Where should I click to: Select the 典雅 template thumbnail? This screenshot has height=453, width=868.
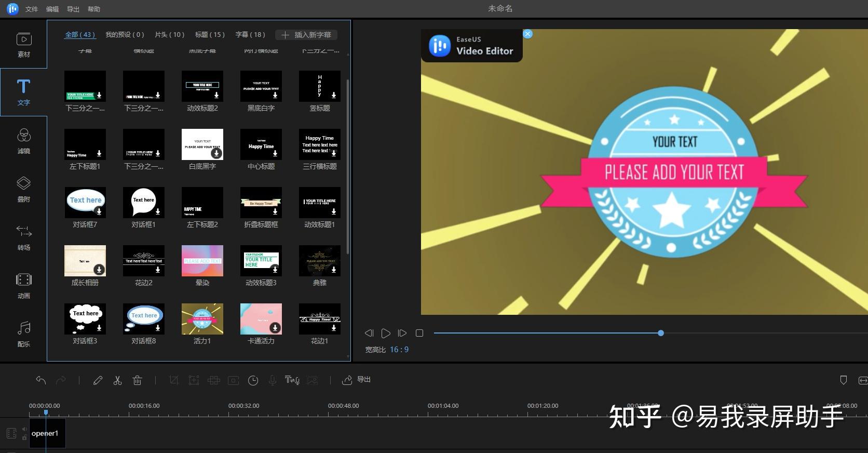[320, 261]
